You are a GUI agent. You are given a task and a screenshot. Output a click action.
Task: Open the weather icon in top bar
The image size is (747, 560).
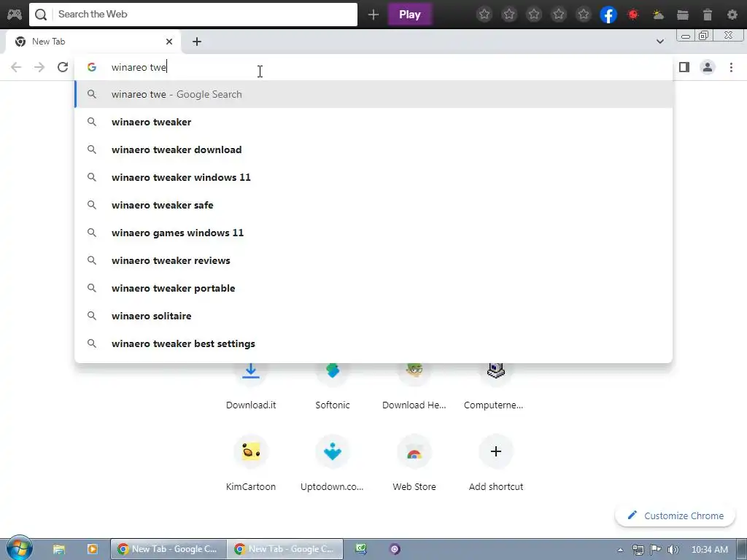(658, 15)
